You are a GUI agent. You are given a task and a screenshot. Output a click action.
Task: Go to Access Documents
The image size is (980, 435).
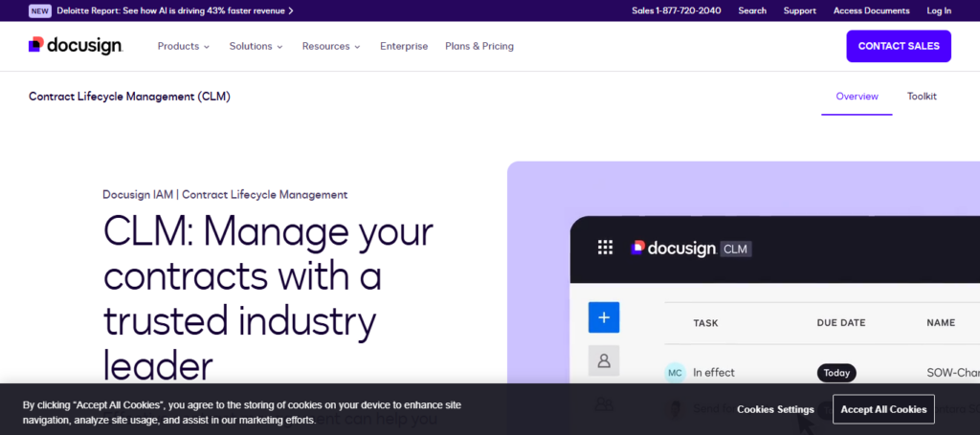[871, 11]
